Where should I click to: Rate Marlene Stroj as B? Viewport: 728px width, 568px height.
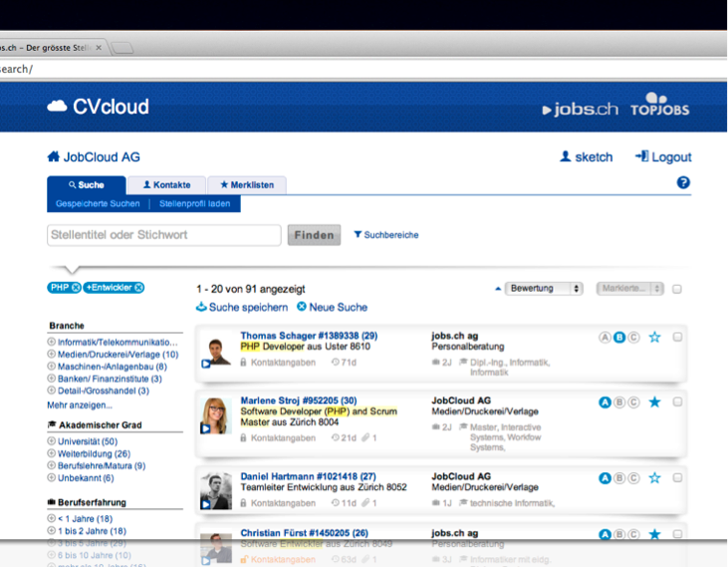click(x=619, y=403)
